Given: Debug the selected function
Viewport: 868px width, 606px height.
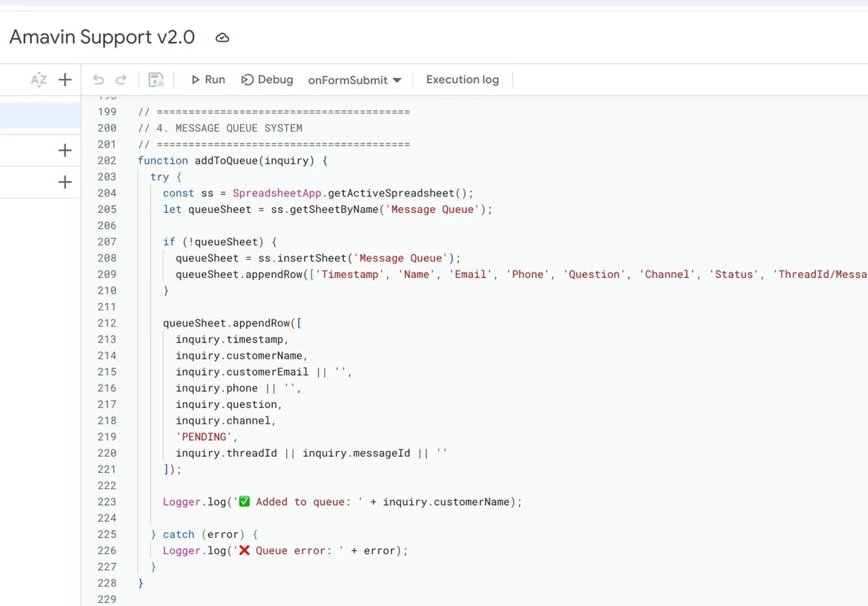Looking at the screenshot, I should pos(267,80).
